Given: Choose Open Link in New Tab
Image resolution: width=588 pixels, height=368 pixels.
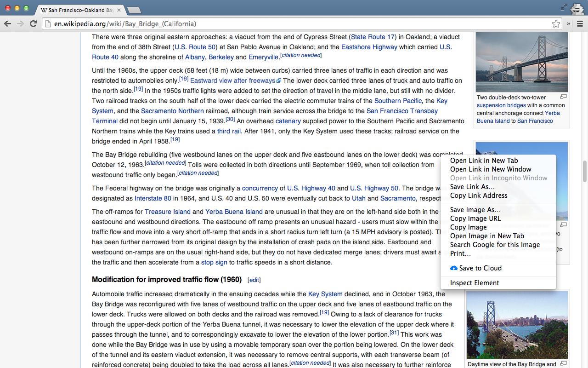Looking at the screenshot, I should (x=484, y=161).
